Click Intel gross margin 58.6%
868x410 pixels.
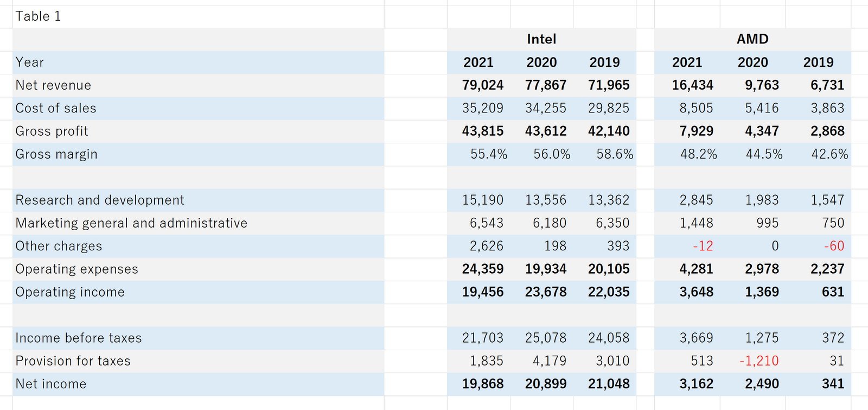click(615, 154)
